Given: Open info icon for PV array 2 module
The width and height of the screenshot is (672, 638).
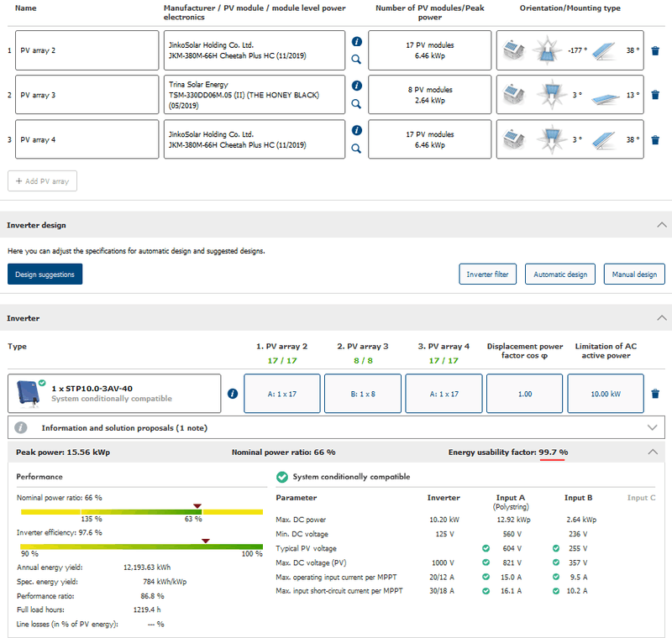Looking at the screenshot, I should [356, 41].
